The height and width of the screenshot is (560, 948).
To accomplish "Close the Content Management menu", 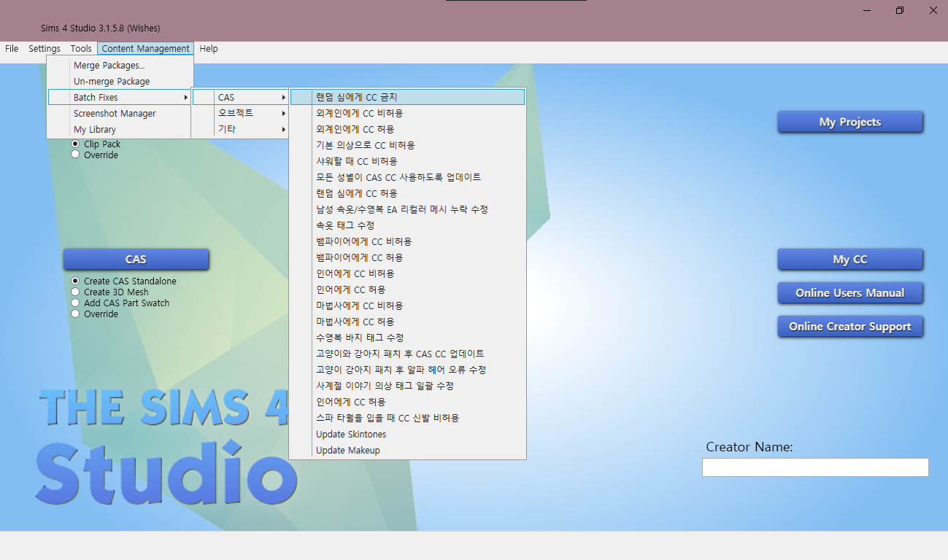I will click(x=145, y=49).
